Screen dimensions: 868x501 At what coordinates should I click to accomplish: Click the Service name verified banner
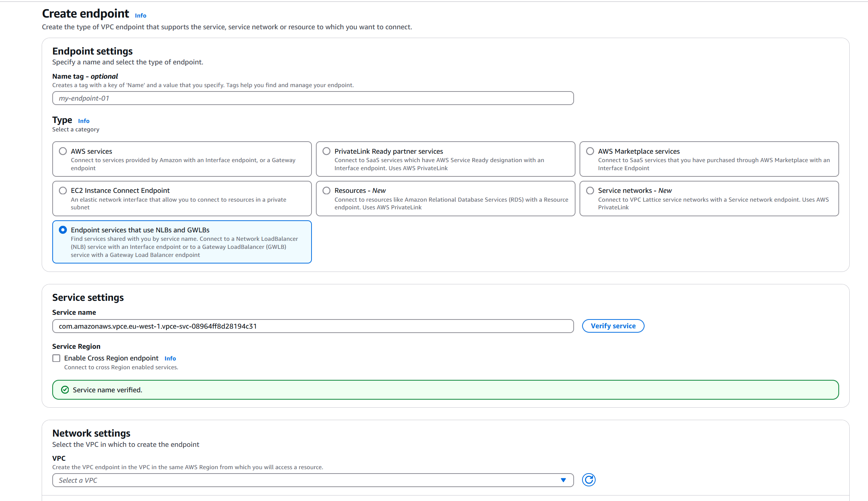445,390
